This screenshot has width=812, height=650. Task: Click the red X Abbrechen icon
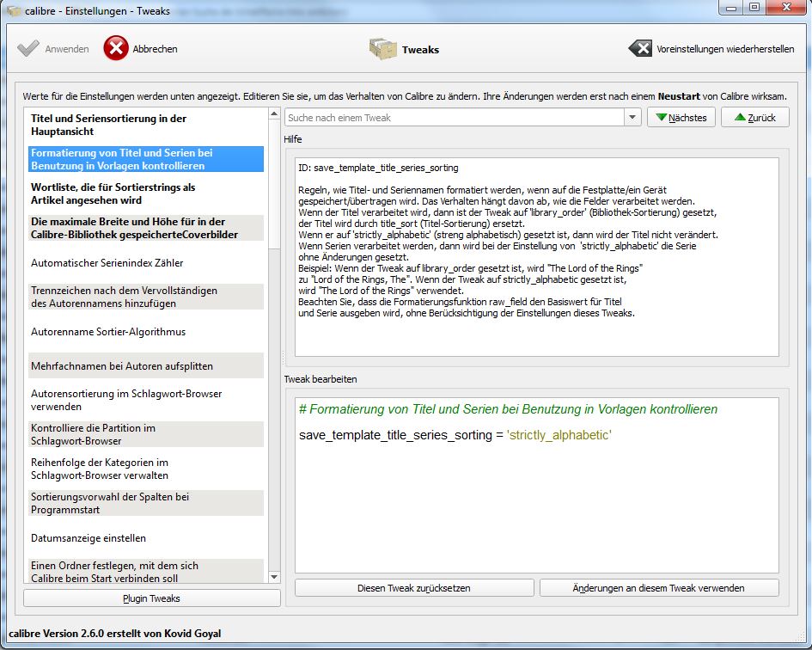tap(115, 48)
